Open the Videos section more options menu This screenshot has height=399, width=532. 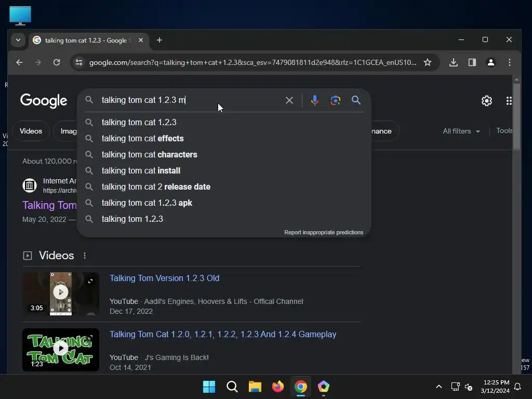pyautogui.click(x=85, y=256)
